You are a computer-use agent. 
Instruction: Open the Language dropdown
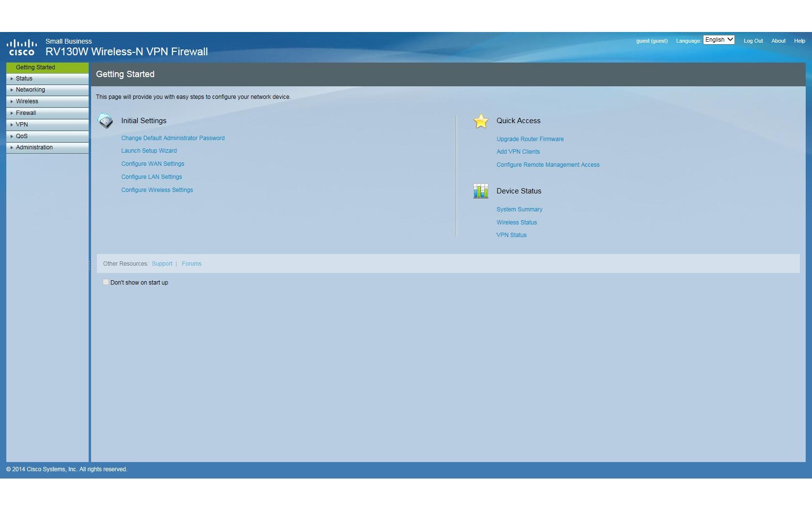[719, 40]
